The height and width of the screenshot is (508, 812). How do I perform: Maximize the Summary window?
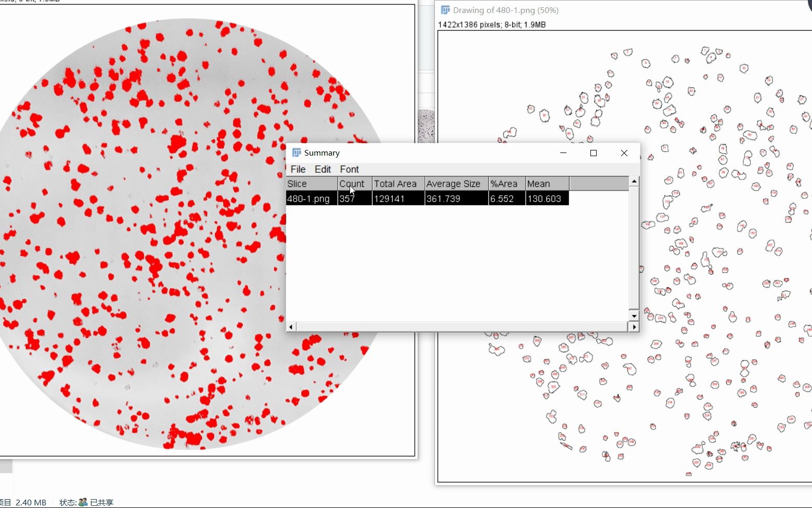pyautogui.click(x=593, y=153)
